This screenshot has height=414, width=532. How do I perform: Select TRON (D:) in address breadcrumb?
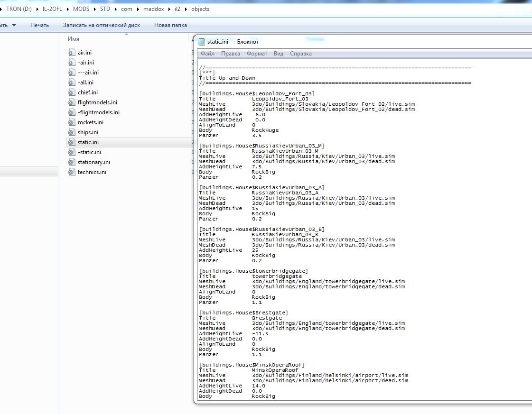pos(19,9)
